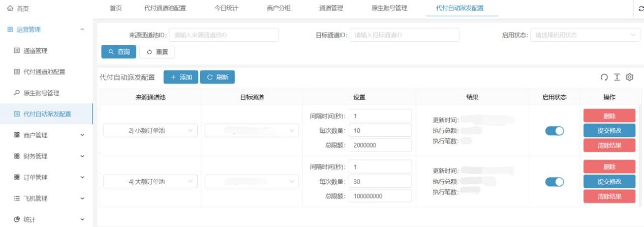Click 删除 for the 大额订单池 row
This screenshot has height=227, width=644.
tap(609, 166)
